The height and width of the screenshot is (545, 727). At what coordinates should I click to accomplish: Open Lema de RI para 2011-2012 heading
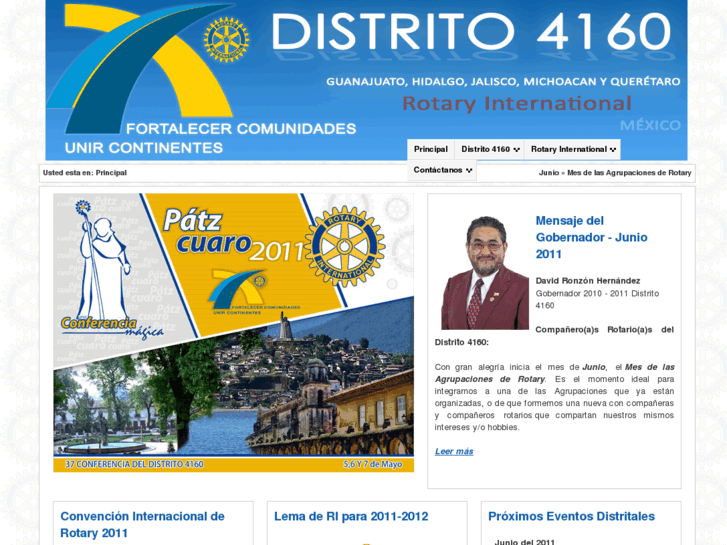click(351, 516)
